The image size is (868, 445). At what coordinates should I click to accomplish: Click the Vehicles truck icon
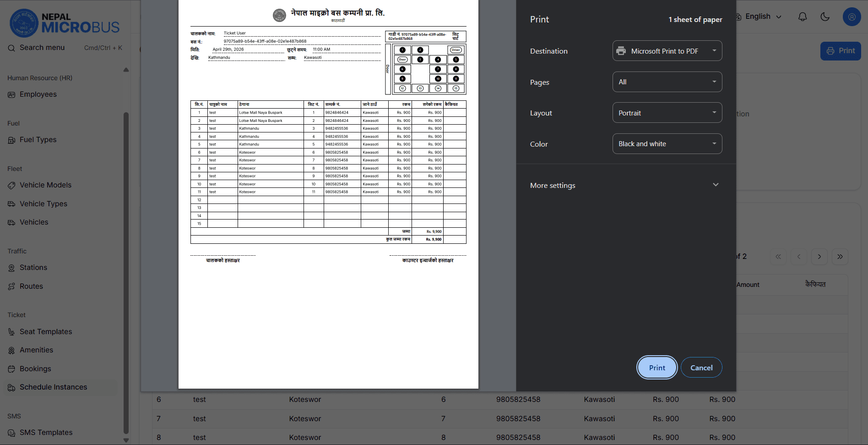point(11,222)
